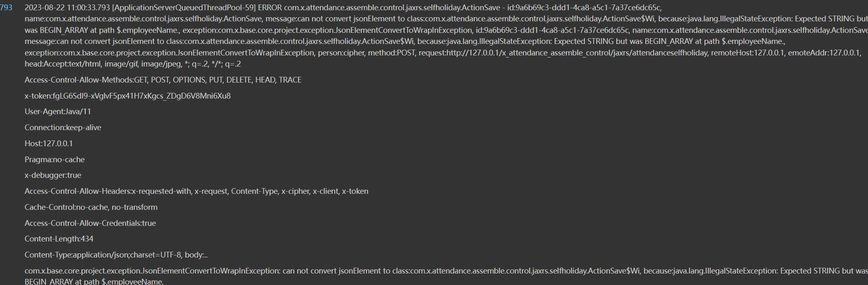The height and width of the screenshot is (285, 868).
Task: Click the Connection:keep-alive line
Action: click(63, 128)
